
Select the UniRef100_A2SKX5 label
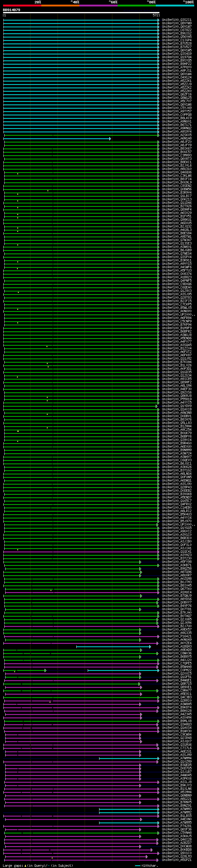[177, 135]
